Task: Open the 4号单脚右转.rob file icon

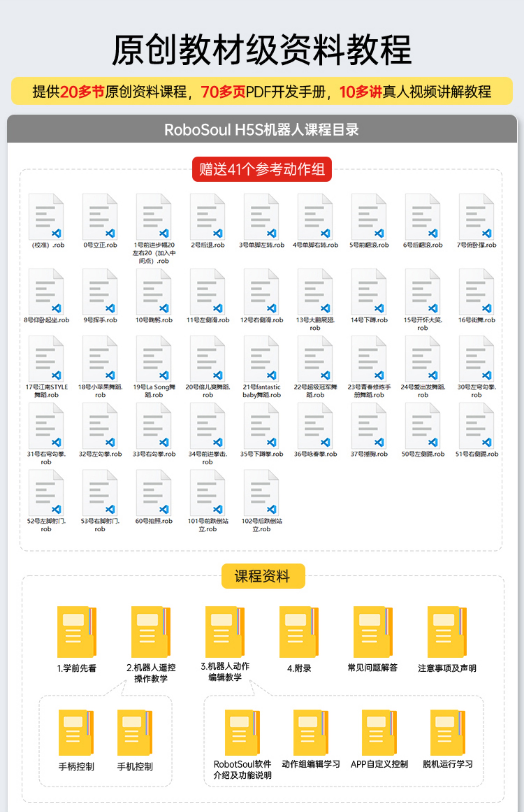Action: point(315,217)
